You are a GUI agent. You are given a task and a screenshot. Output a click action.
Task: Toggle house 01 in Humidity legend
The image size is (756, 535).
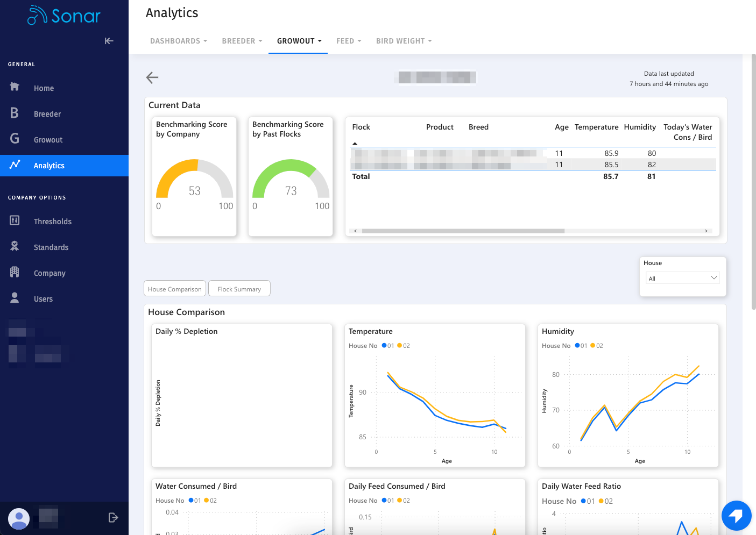pyautogui.click(x=581, y=346)
